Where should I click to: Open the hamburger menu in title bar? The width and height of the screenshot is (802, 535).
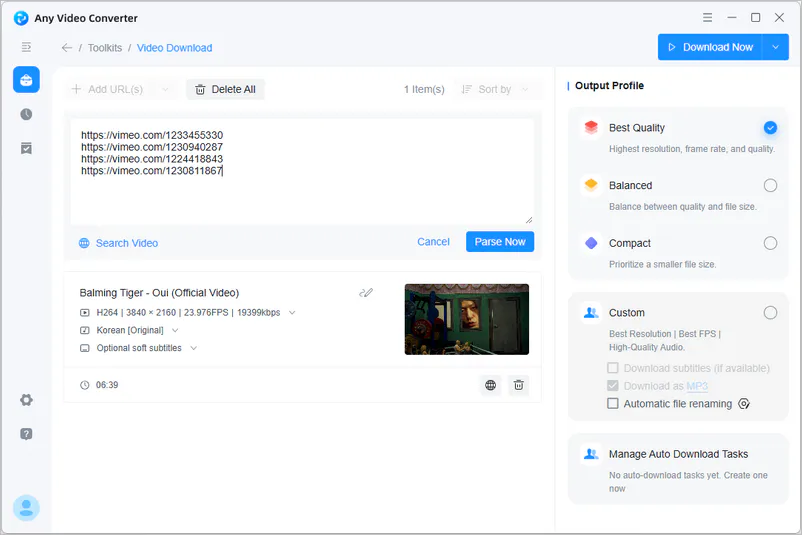[x=707, y=17]
